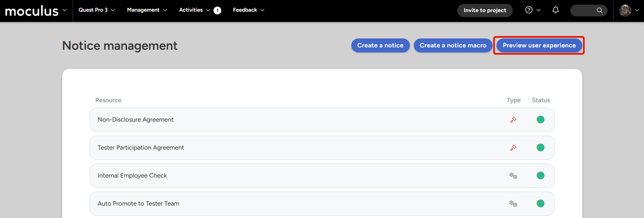Click gears icon for Auto Promote to Tester Team
644x218 pixels.
513,204
